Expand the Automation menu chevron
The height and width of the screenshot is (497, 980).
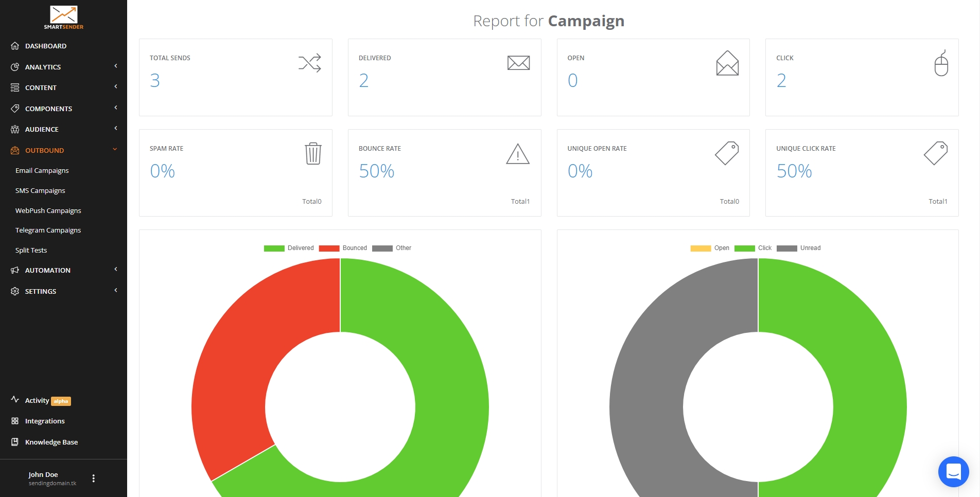coord(116,269)
